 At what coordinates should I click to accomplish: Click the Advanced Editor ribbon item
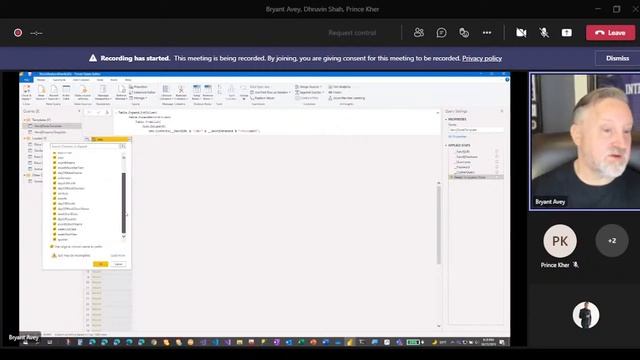tap(142, 92)
